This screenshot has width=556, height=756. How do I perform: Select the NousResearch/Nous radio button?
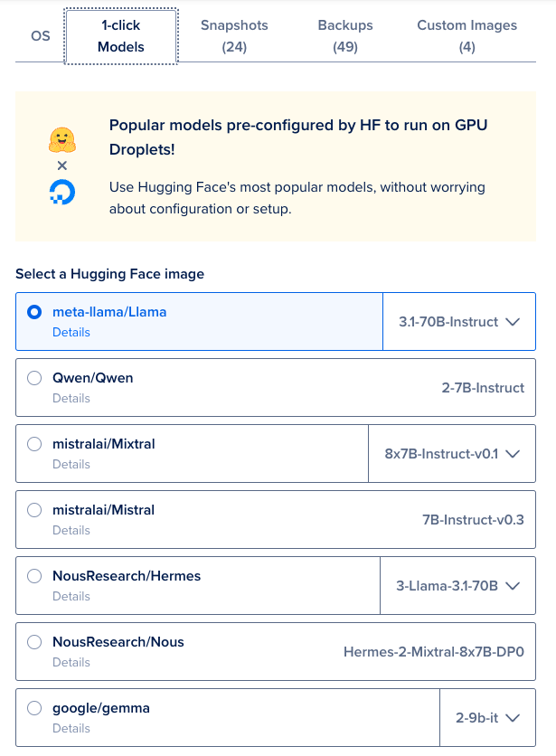tap(34, 642)
